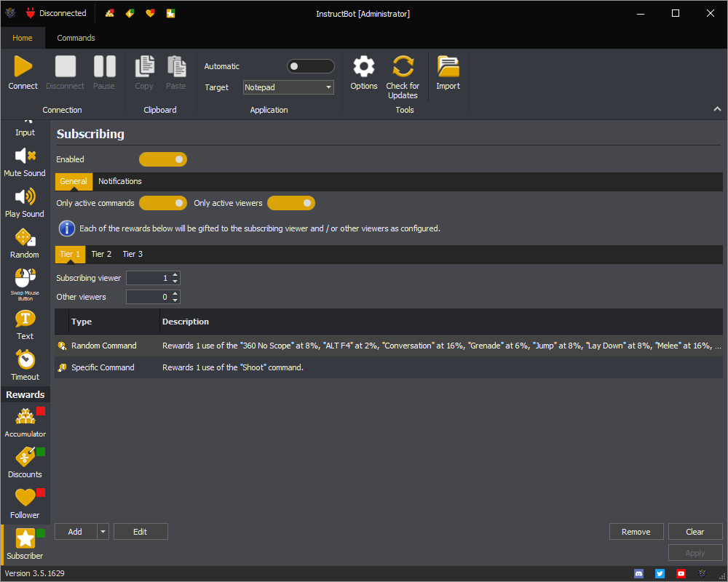Select the Text sidebar icon

pyautogui.click(x=25, y=319)
